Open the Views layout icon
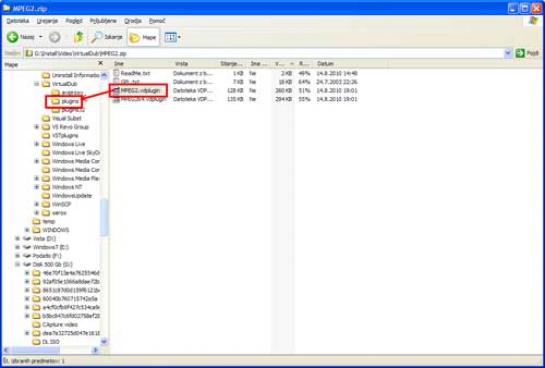 pyautogui.click(x=170, y=37)
